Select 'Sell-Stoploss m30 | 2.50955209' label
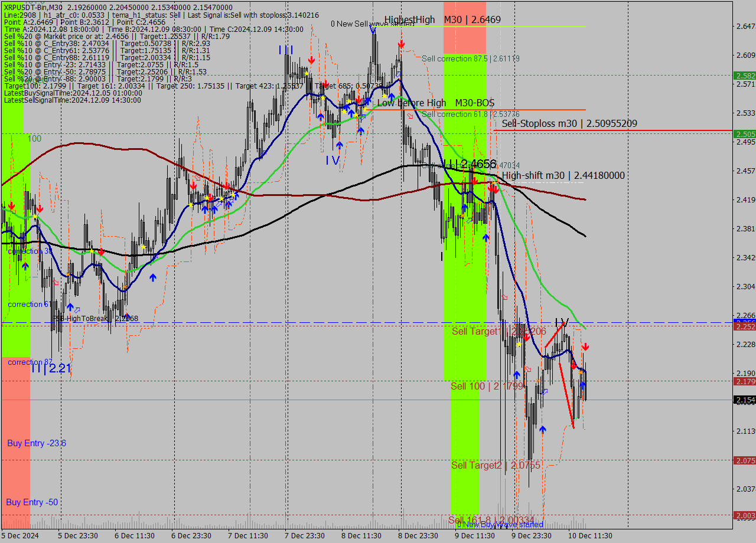The image size is (756, 543). [569, 123]
